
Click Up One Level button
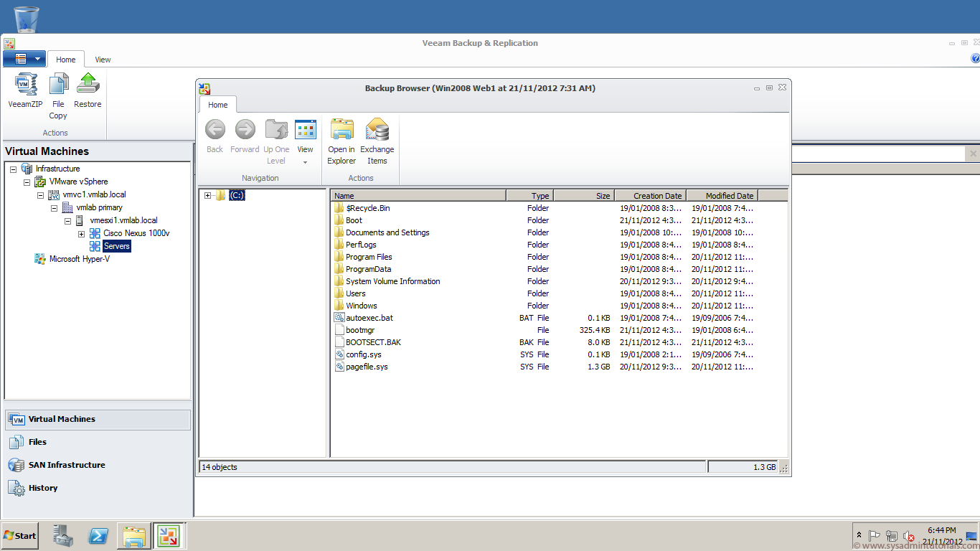pyautogui.click(x=276, y=142)
